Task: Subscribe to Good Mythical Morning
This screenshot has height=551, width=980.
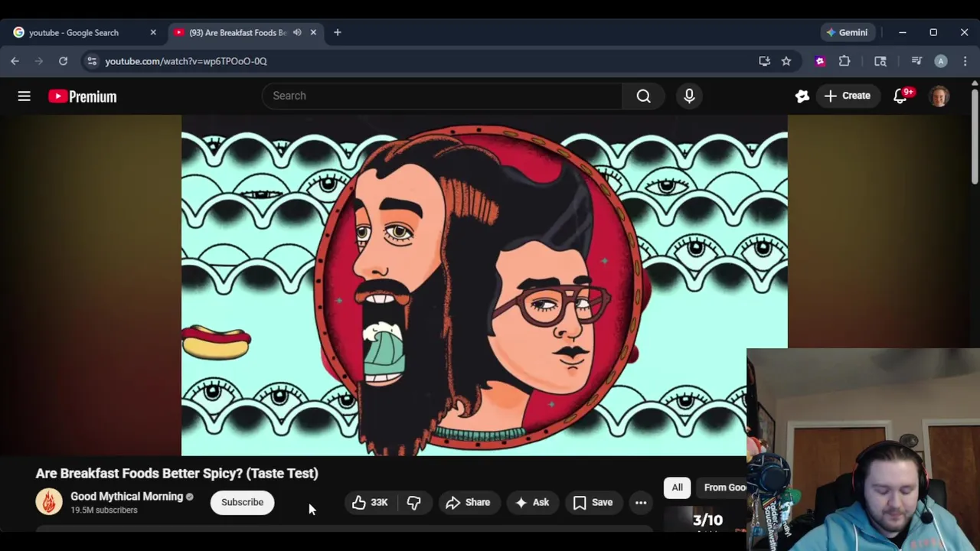Action: [242, 502]
